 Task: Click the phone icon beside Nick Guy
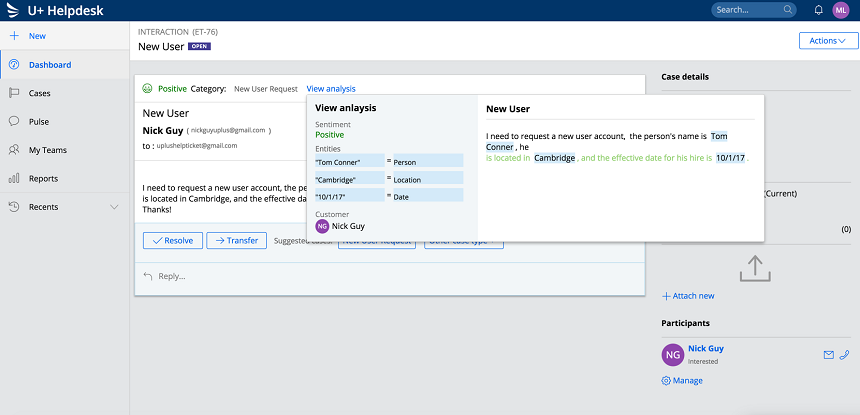pyautogui.click(x=845, y=355)
